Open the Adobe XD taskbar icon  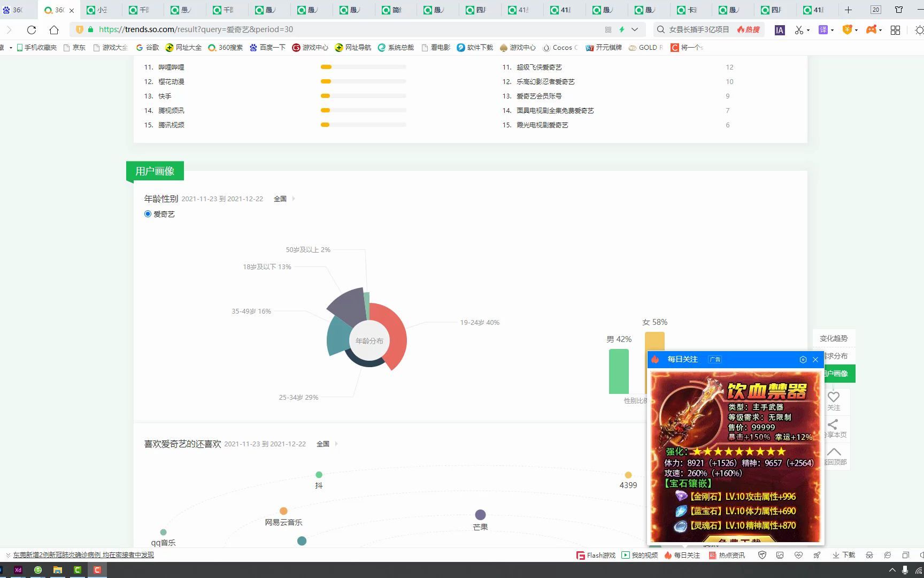tap(18, 570)
